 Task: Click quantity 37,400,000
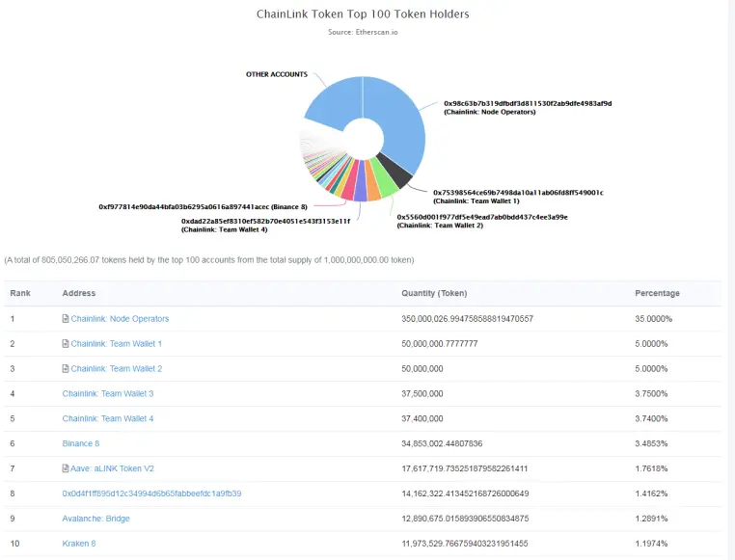pyautogui.click(x=422, y=418)
